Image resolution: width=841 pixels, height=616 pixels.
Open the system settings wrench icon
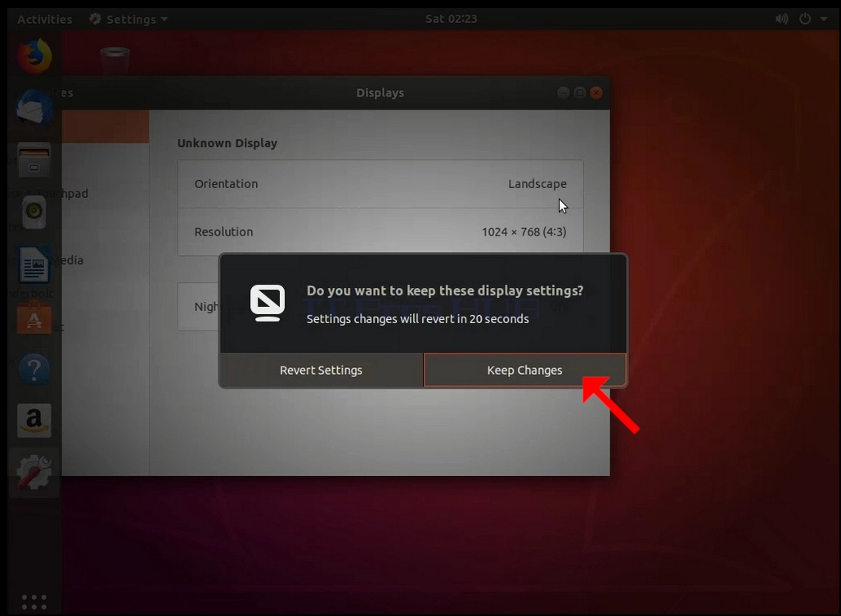click(34, 472)
